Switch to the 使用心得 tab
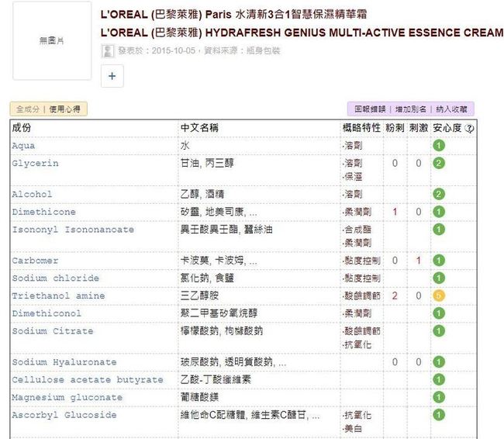Screen dimensions: 504x439 click(64, 109)
